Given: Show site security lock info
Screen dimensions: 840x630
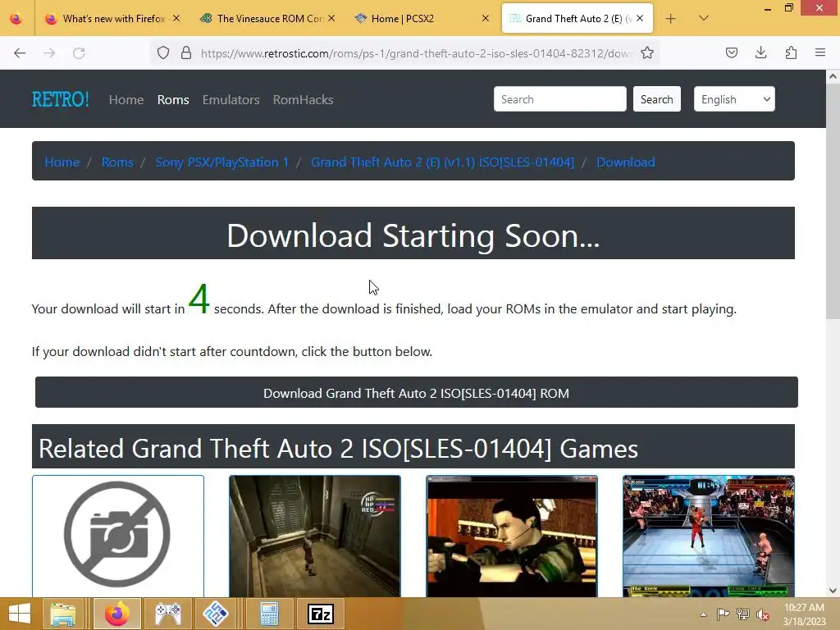Looking at the screenshot, I should [186, 52].
